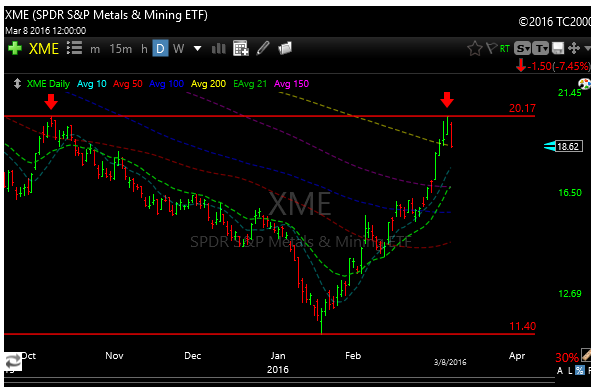Click the ruler measure icon

pyautogui.click(x=586, y=355)
